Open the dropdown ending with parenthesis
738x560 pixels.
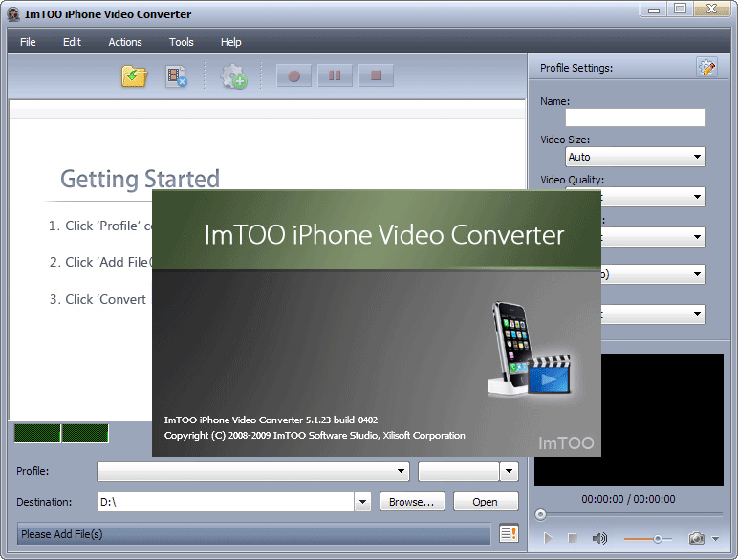(697, 274)
